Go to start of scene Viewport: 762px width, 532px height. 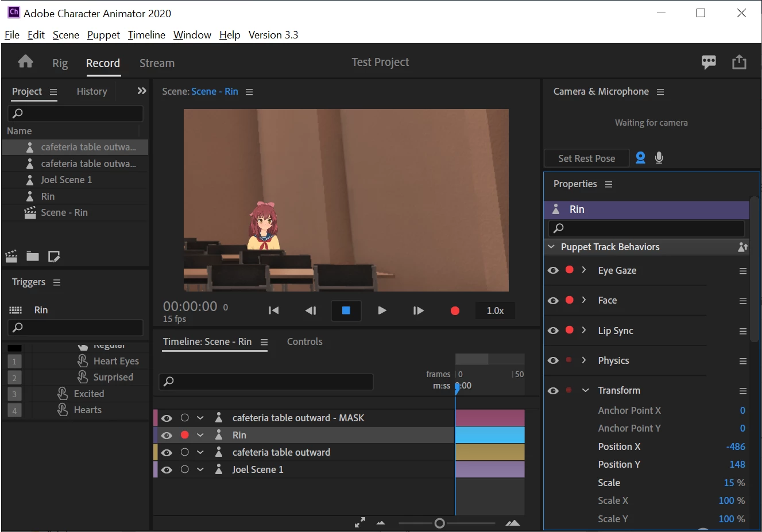point(274,310)
